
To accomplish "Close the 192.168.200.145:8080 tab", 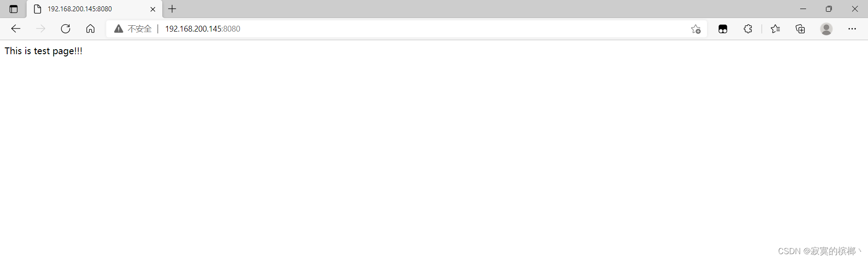I will (x=153, y=9).
